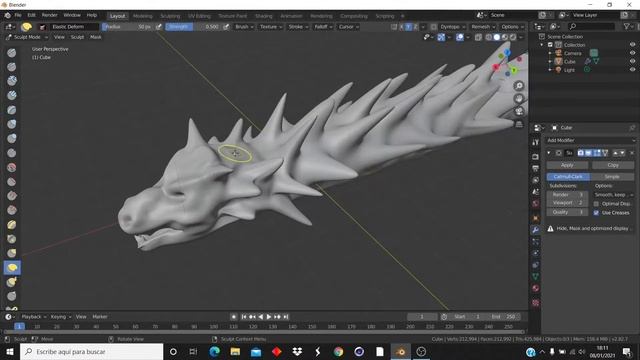Click the modifier Copy button

(x=613, y=165)
